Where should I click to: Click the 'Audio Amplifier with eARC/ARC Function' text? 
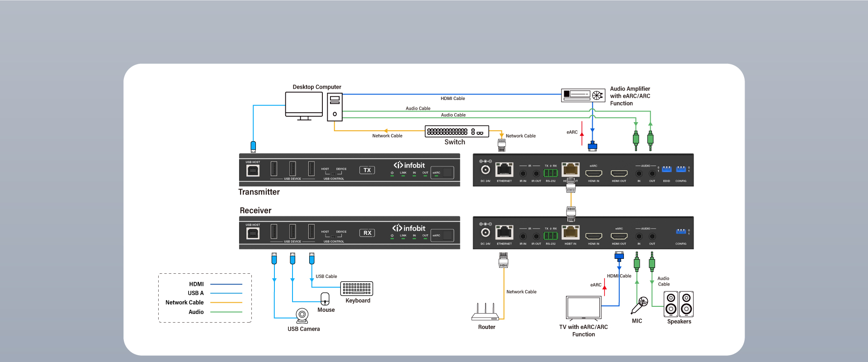tap(630, 96)
